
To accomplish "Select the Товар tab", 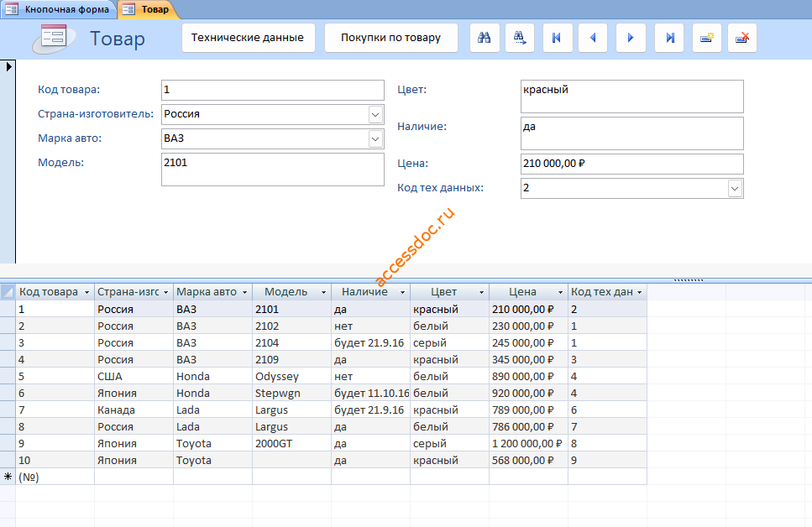I will point(147,9).
